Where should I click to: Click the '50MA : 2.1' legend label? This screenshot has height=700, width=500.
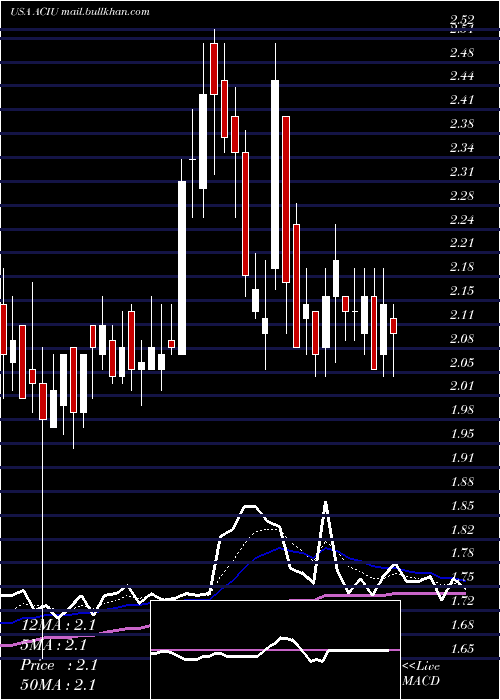pyautogui.click(x=59, y=685)
